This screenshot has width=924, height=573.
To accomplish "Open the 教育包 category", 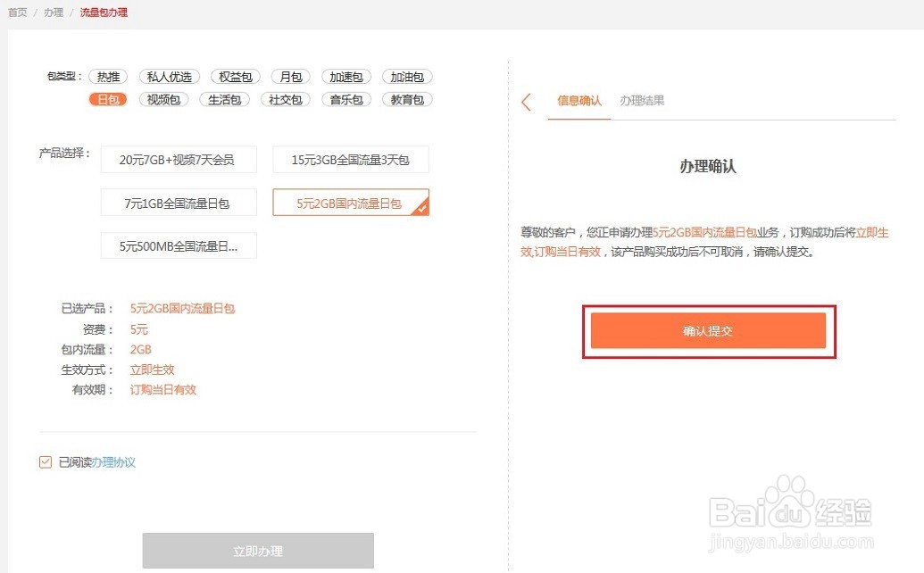I will click(407, 99).
